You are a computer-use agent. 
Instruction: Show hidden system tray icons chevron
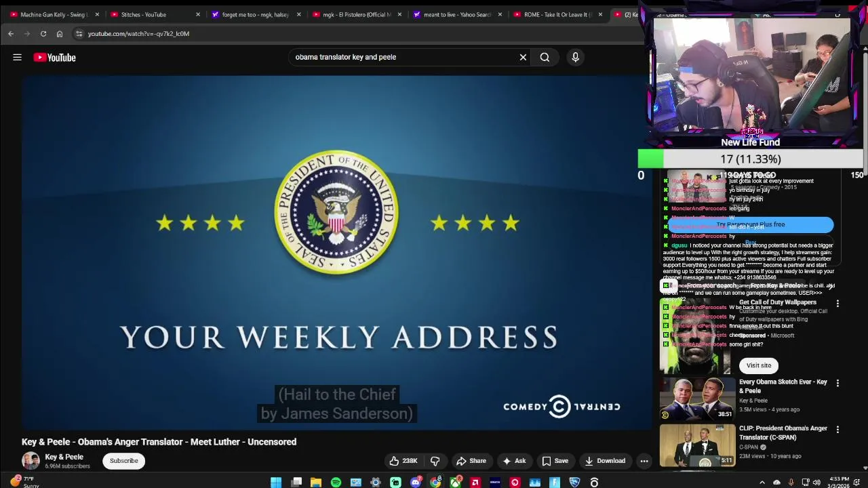pyautogui.click(x=762, y=483)
